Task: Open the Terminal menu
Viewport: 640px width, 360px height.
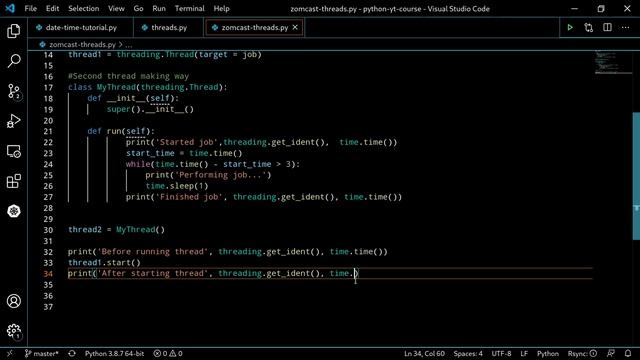Action: [x=189, y=9]
